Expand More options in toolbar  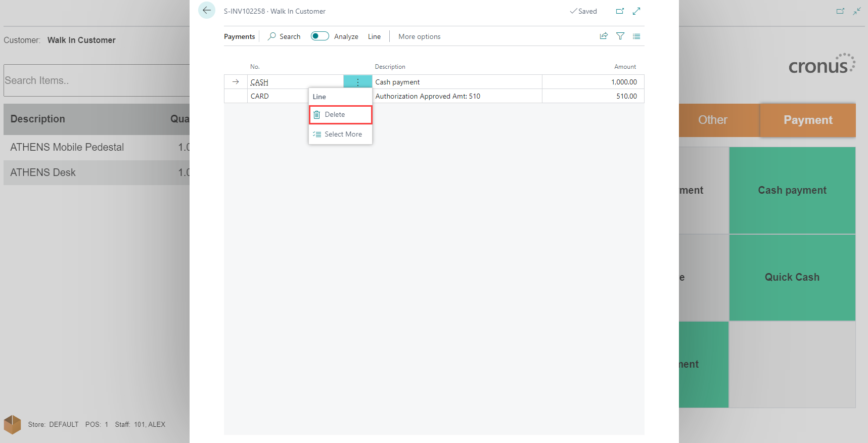419,36
